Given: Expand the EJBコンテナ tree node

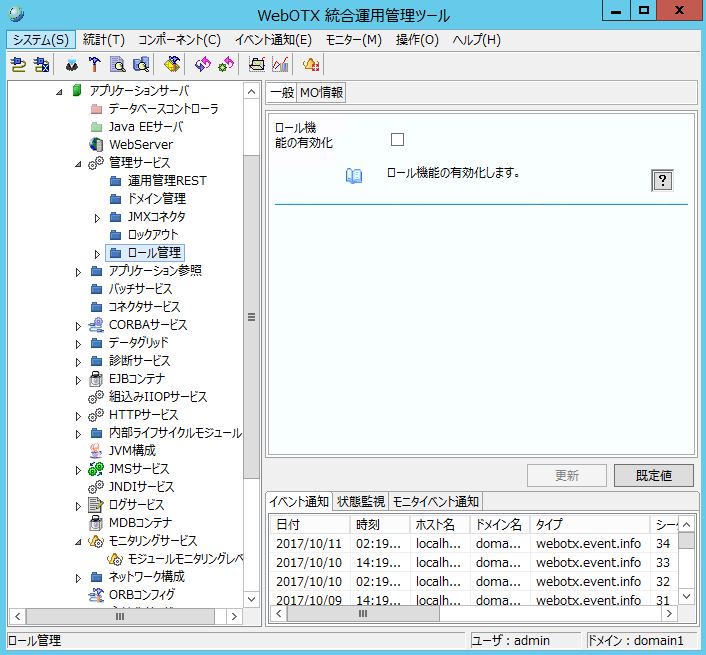Looking at the screenshot, I should coord(79,379).
